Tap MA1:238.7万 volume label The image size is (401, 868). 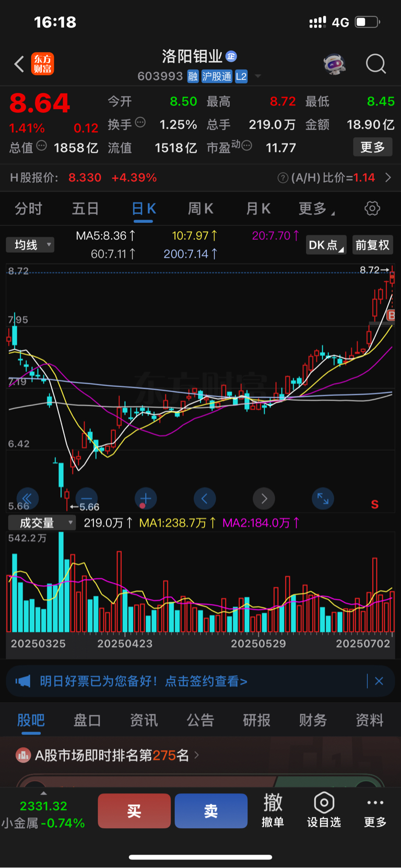coord(178,523)
